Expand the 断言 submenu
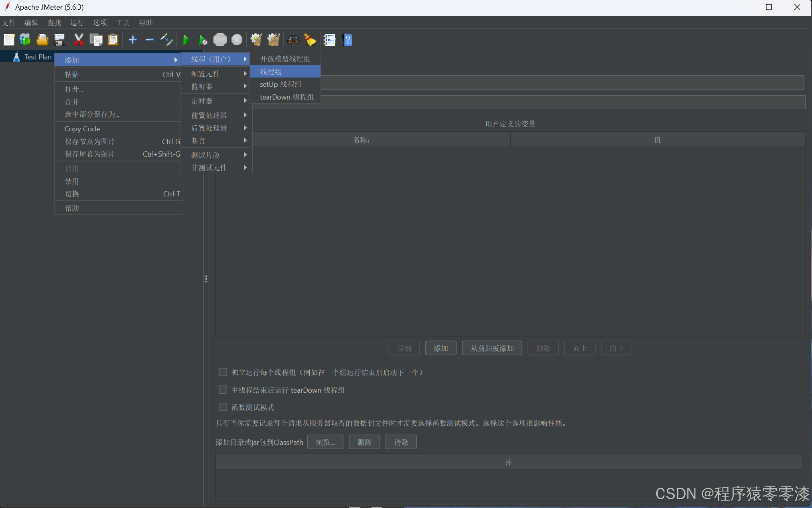This screenshot has height=508, width=812. pyautogui.click(x=216, y=141)
